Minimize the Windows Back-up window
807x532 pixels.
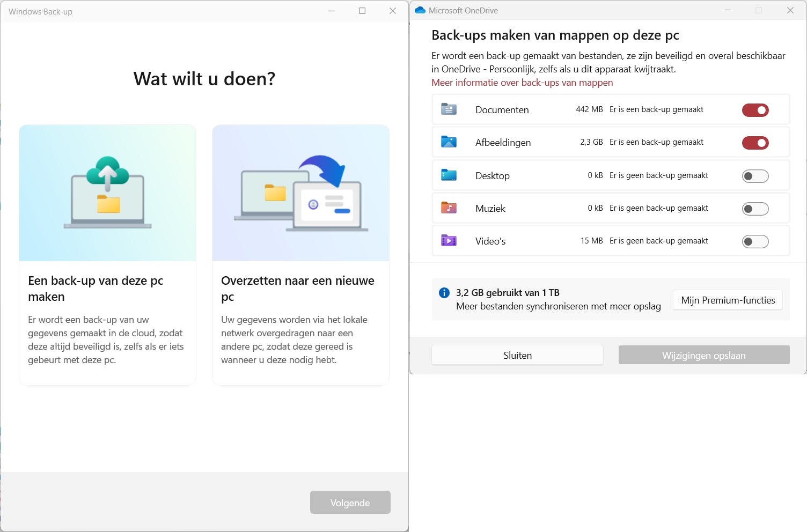point(332,11)
